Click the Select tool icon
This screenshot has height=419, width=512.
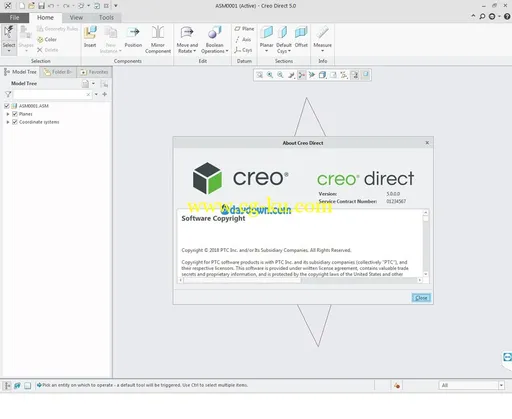9,33
